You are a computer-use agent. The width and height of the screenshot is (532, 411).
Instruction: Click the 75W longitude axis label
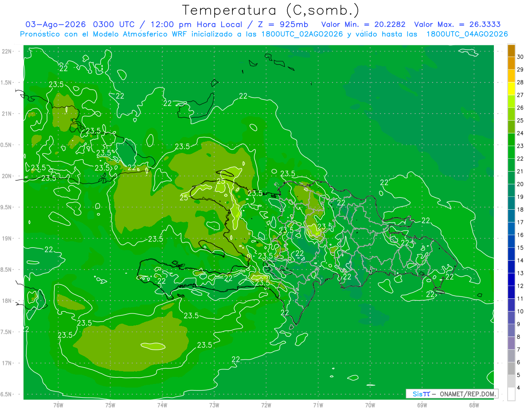(x=110, y=405)
